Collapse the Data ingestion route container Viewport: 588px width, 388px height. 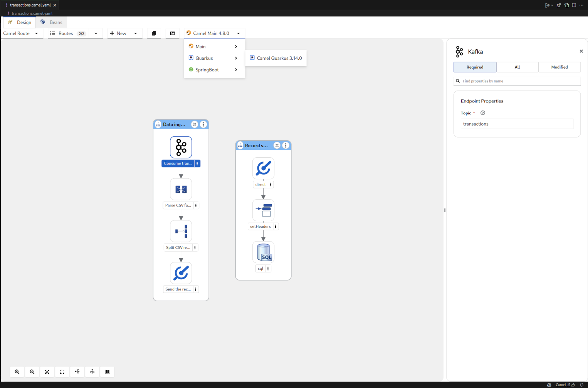tap(195, 124)
